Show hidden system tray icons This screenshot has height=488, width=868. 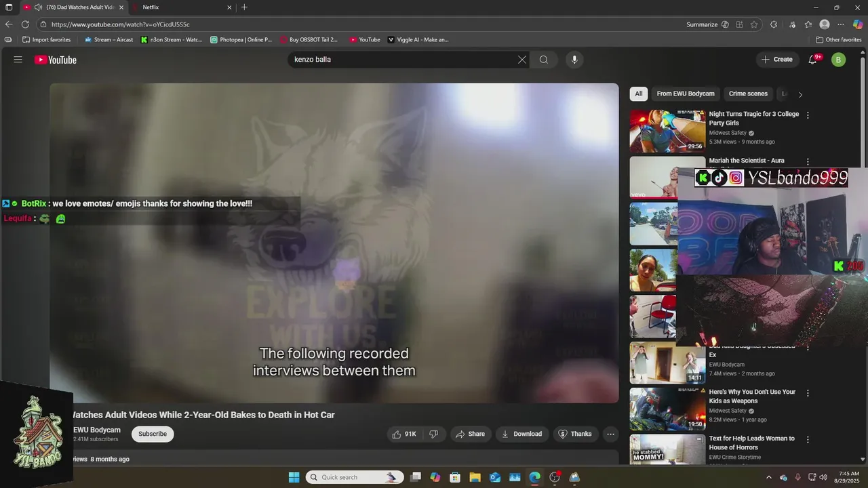(769, 477)
